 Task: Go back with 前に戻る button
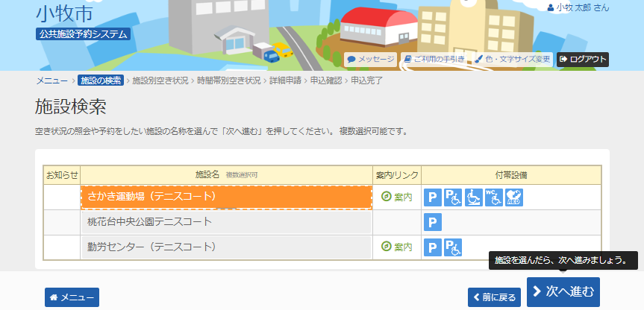(494, 297)
